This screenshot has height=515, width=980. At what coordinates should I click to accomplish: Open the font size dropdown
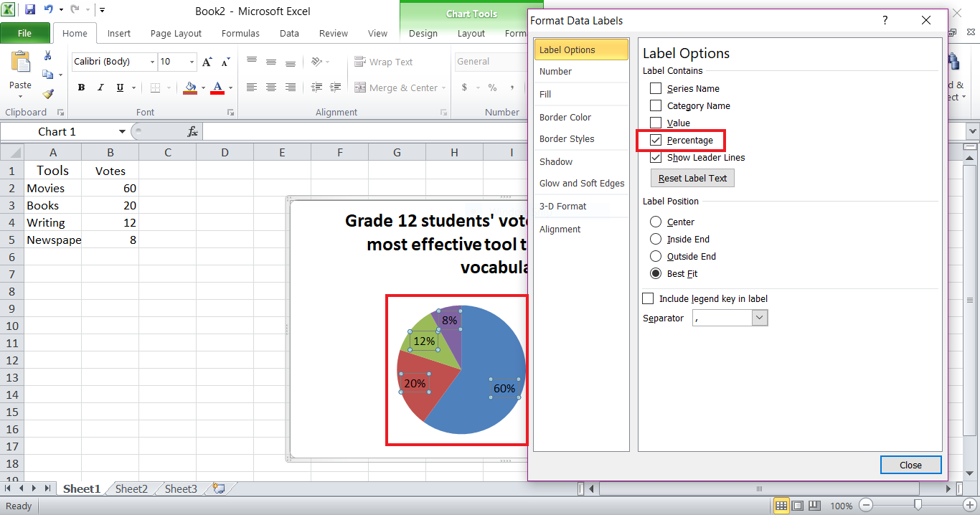190,62
